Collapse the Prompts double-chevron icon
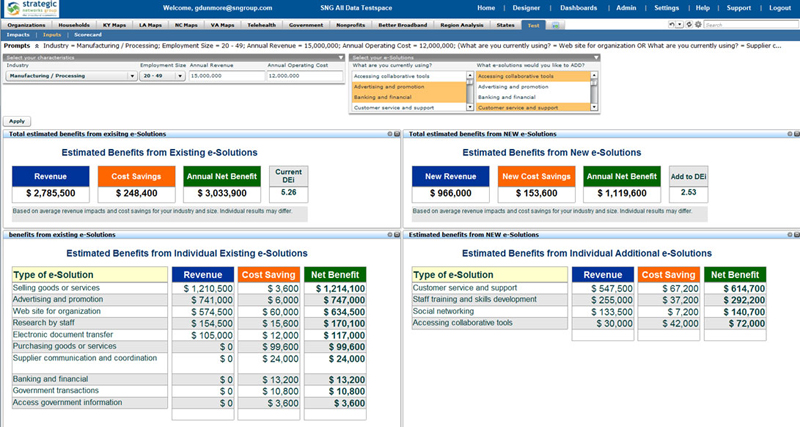The height and width of the screenshot is (427, 800). [37, 46]
